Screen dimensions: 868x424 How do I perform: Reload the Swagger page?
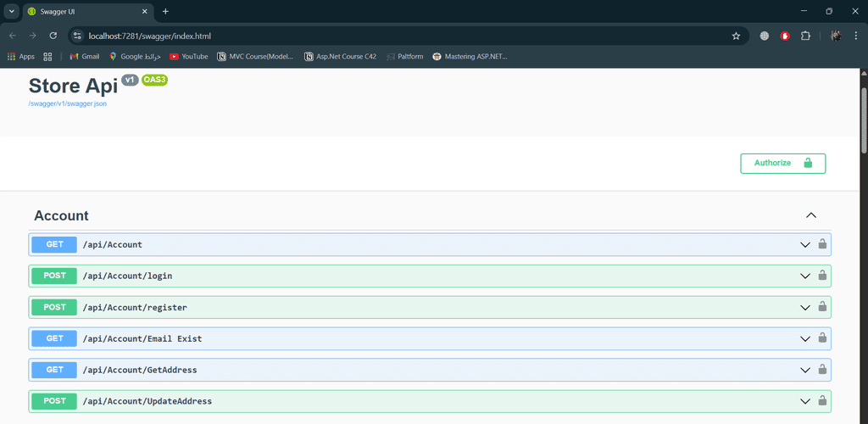[x=53, y=36]
